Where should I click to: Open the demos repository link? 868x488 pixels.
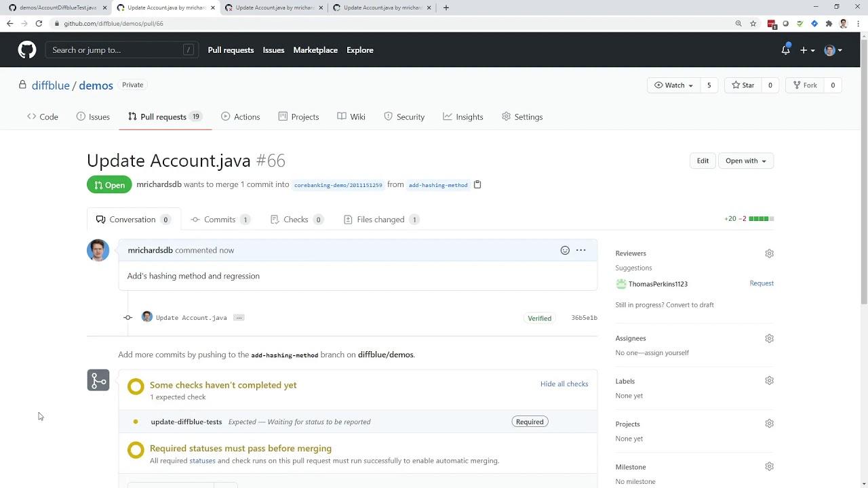tap(96, 85)
